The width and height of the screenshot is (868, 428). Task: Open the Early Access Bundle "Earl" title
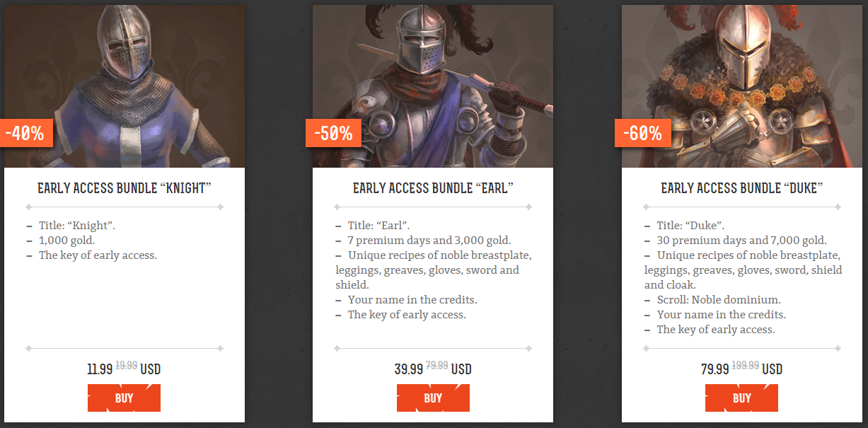point(433,188)
